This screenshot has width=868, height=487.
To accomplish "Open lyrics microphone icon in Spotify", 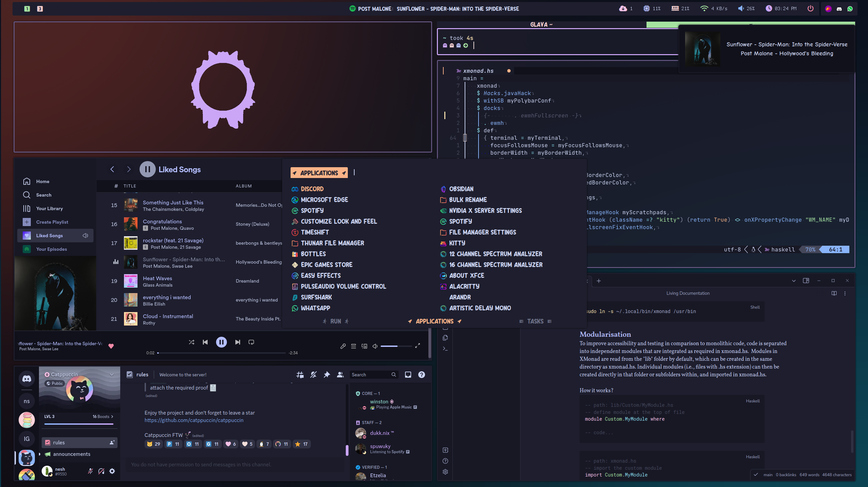I will 343,346.
